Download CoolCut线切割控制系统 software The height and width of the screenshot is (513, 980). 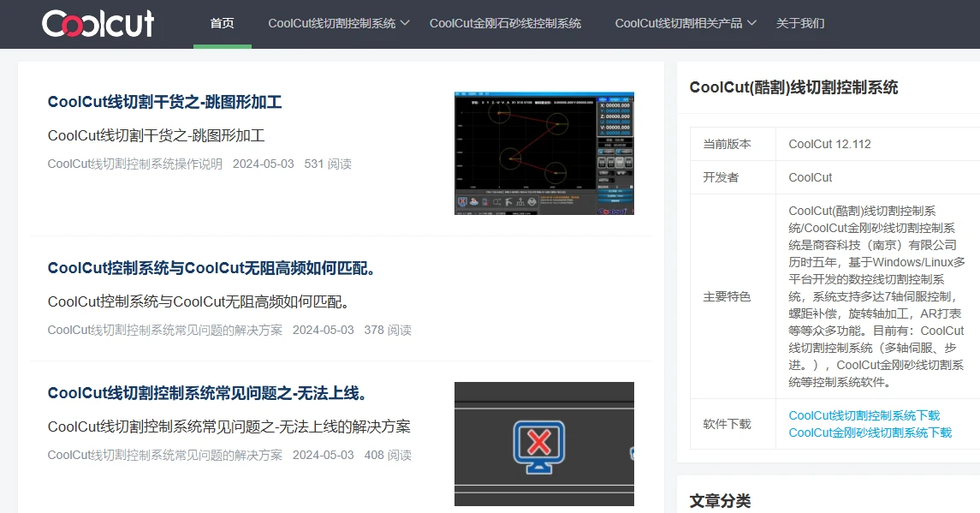point(864,415)
